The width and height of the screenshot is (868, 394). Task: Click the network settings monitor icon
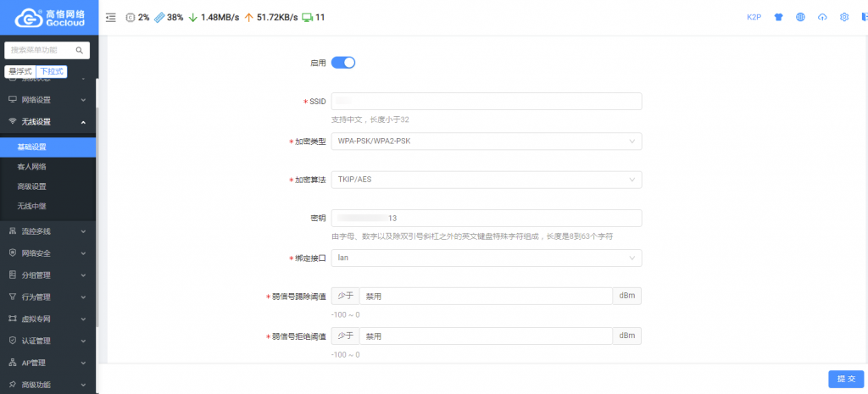pos(12,100)
